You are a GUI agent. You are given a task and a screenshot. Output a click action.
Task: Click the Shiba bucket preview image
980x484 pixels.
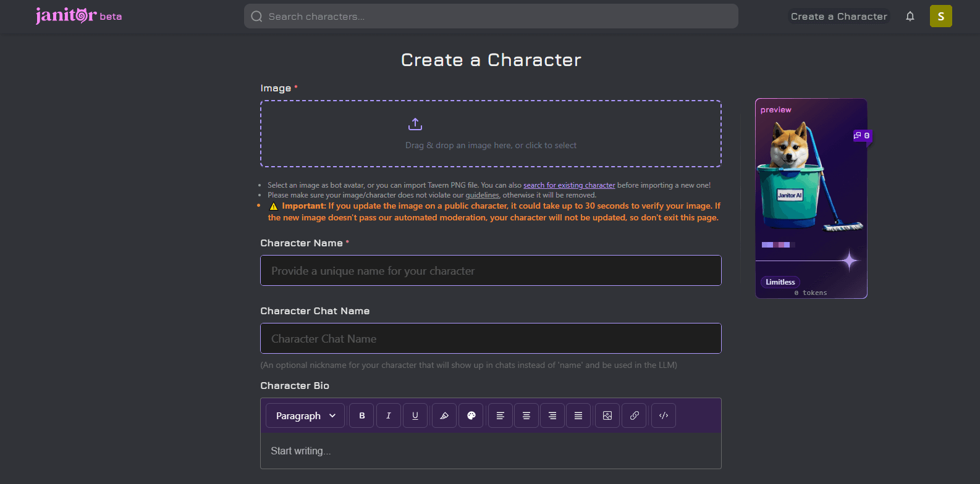810,176
